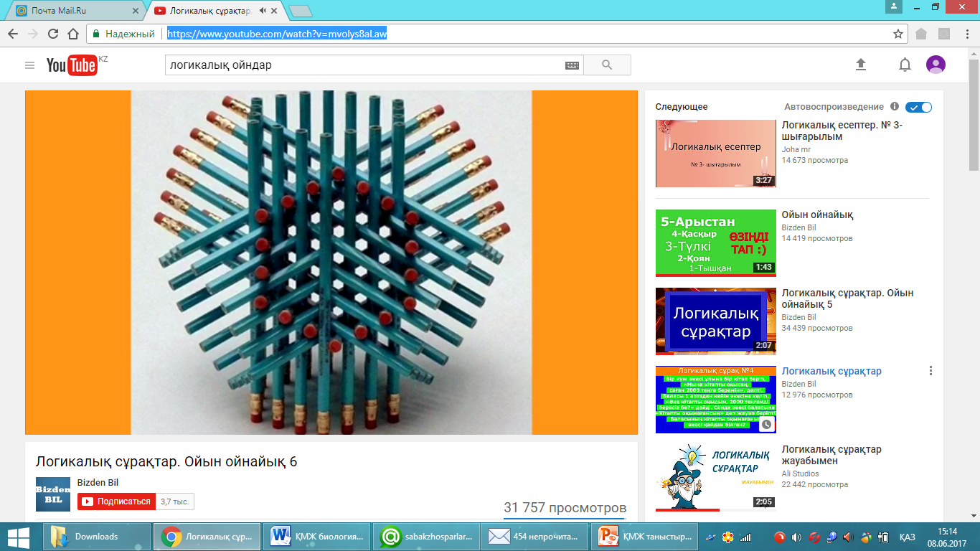
Task: Switch language via ҚАЗ in system tray
Action: [x=907, y=537]
